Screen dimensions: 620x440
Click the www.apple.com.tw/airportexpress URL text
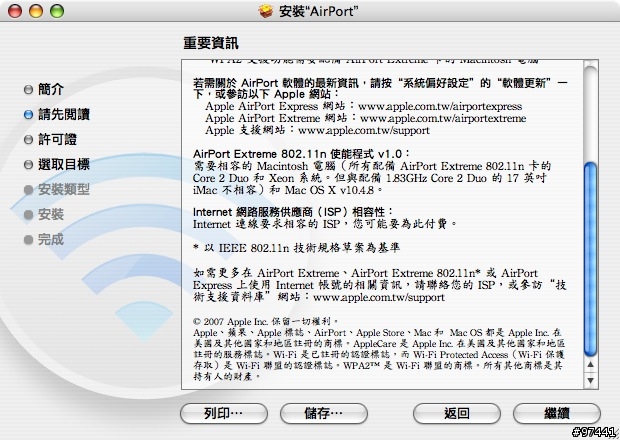440,106
